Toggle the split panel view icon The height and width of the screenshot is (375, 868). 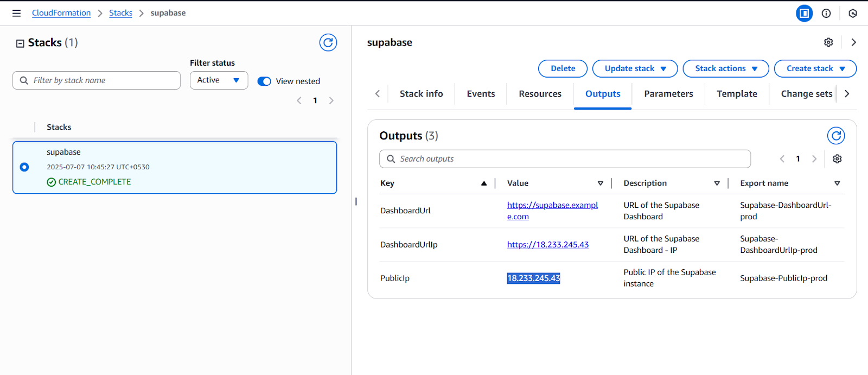coord(805,13)
